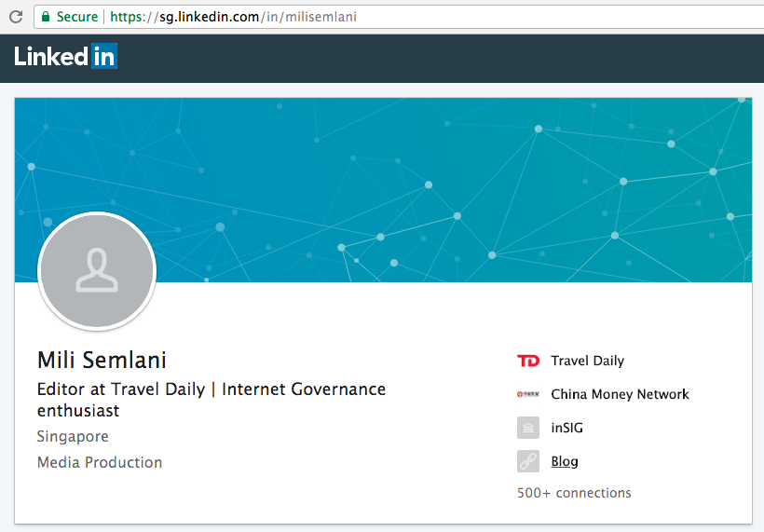The height and width of the screenshot is (532, 764).
Task: Open the Blog link
Action: (x=565, y=461)
